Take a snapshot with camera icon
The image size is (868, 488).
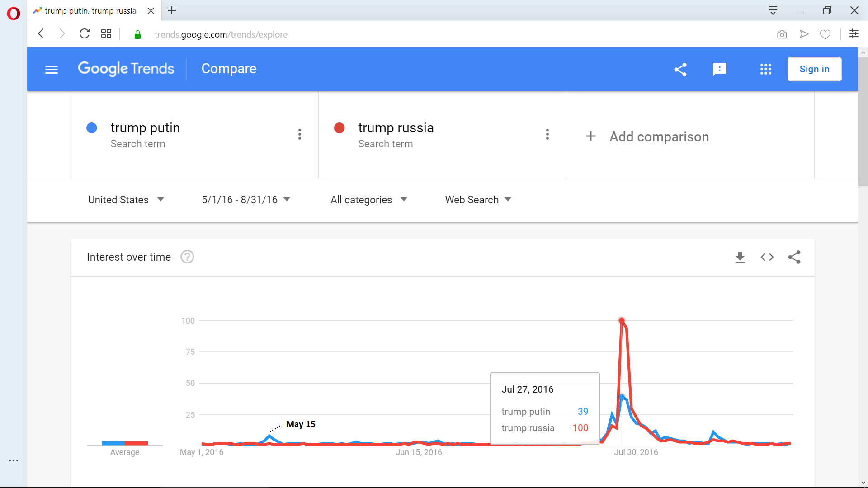point(782,34)
